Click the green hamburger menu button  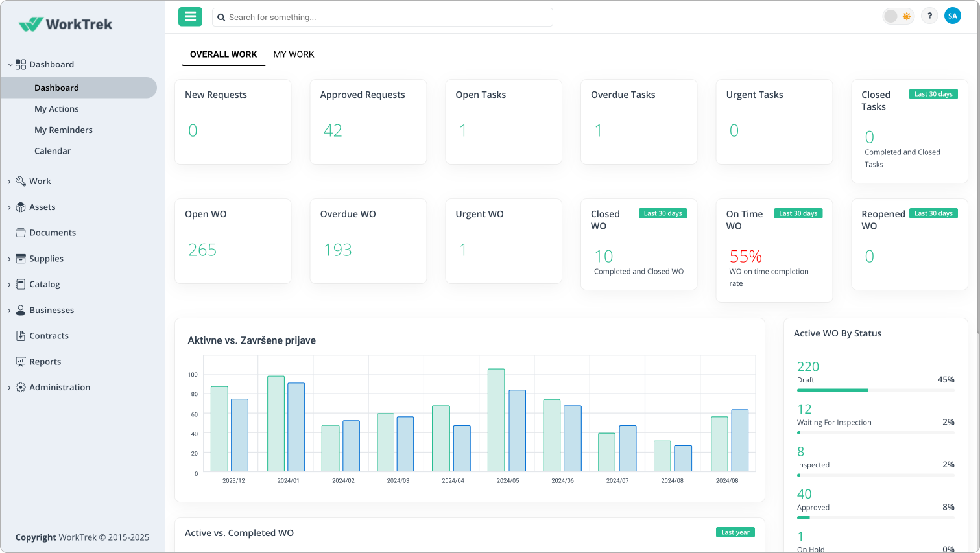(x=190, y=17)
